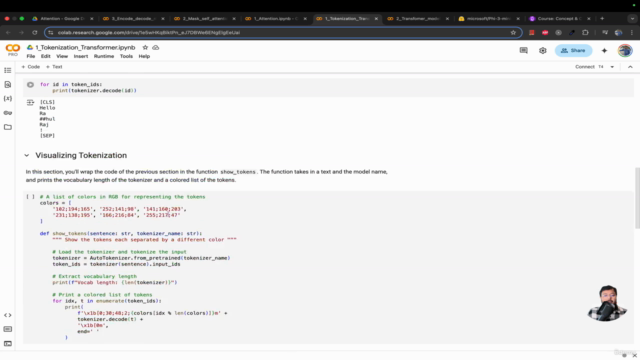Collapse the header with the up chevron
This screenshot has height=360, width=640.
[630, 67]
